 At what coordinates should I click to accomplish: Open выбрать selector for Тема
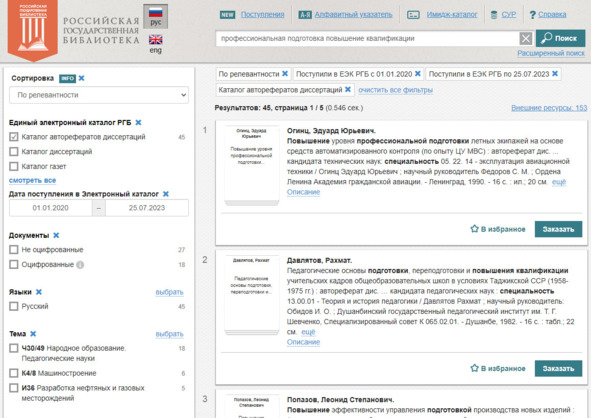(x=169, y=334)
